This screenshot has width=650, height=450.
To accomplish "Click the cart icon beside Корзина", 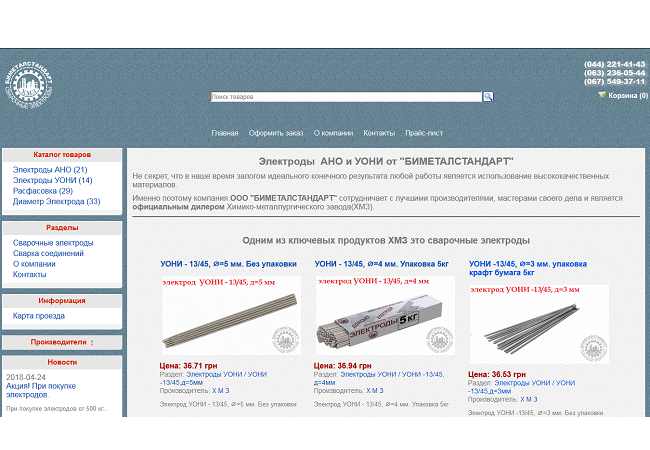I will 602,95.
